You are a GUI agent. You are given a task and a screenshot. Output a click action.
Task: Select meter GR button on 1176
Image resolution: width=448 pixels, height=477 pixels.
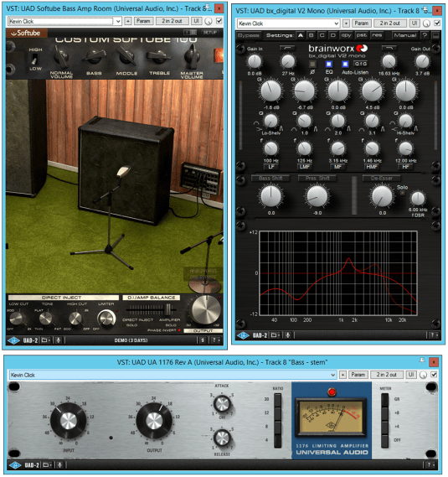tap(385, 400)
